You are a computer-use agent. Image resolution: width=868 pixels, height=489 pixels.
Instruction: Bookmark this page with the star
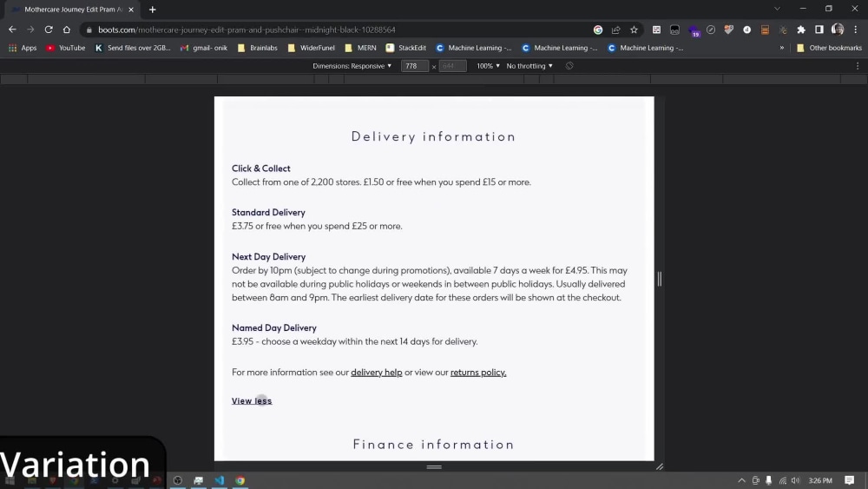point(634,30)
